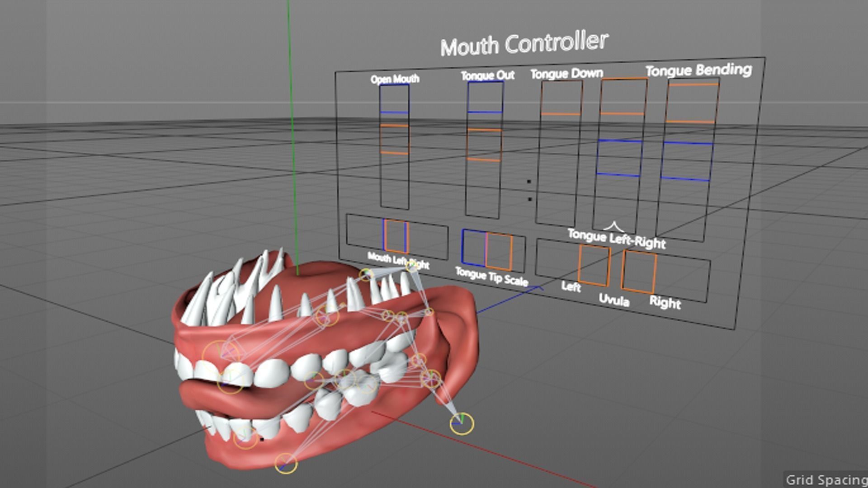Select the orange Right uvula control box
The image size is (868, 488).
pyautogui.click(x=639, y=272)
